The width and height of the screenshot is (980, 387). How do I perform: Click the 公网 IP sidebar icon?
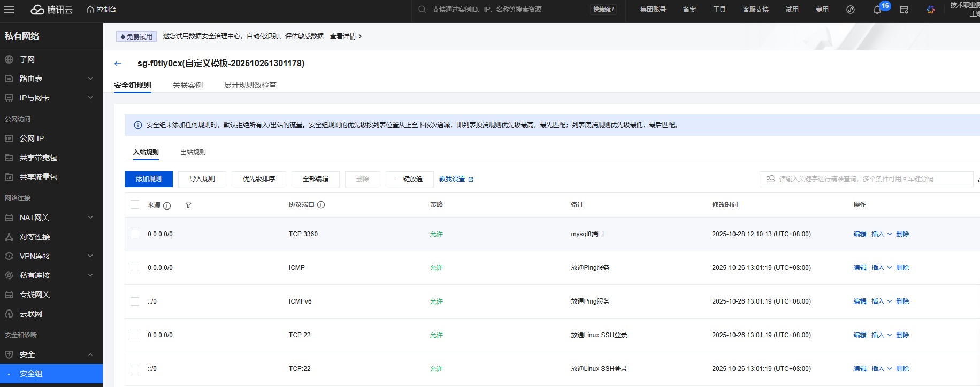pyautogui.click(x=9, y=138)
